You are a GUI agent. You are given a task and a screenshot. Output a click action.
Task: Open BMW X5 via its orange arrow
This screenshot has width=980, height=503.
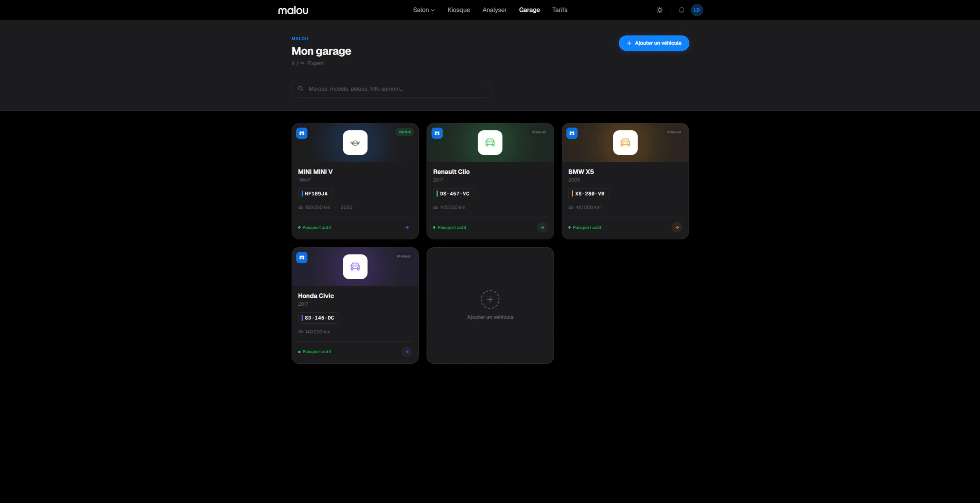(677, 228)
